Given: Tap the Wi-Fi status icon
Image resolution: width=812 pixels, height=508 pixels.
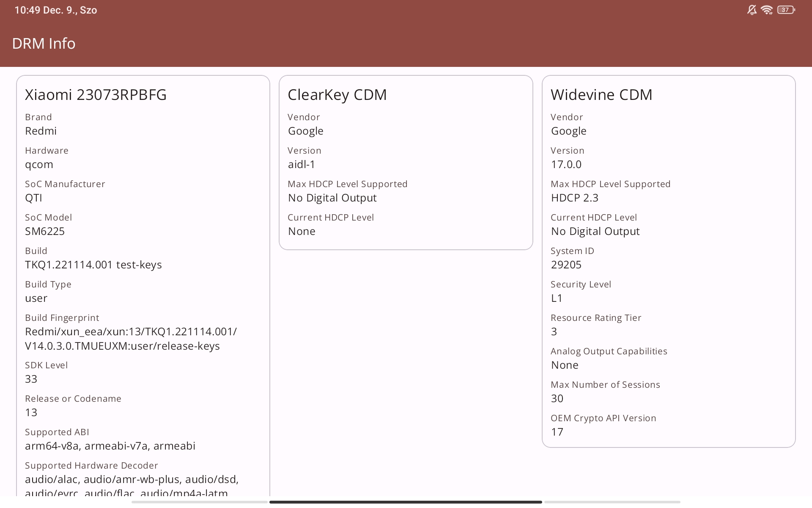Looking at the screenshot, I should coord(767,10).
